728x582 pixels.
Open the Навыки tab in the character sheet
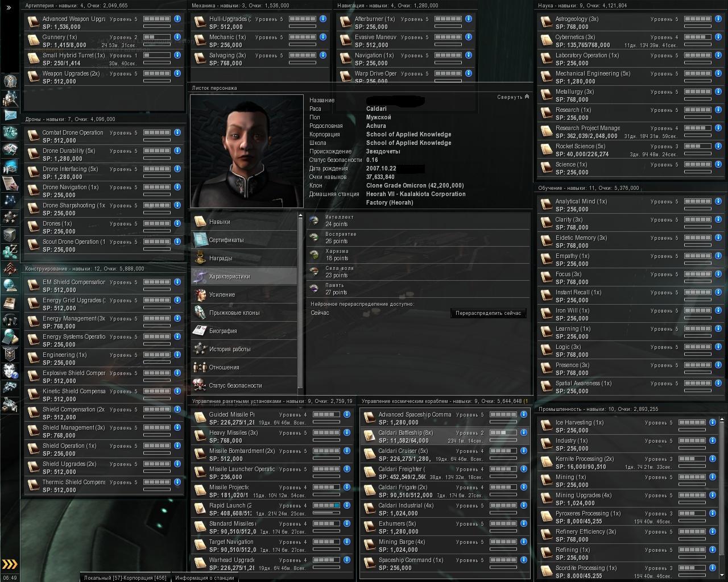244,222
